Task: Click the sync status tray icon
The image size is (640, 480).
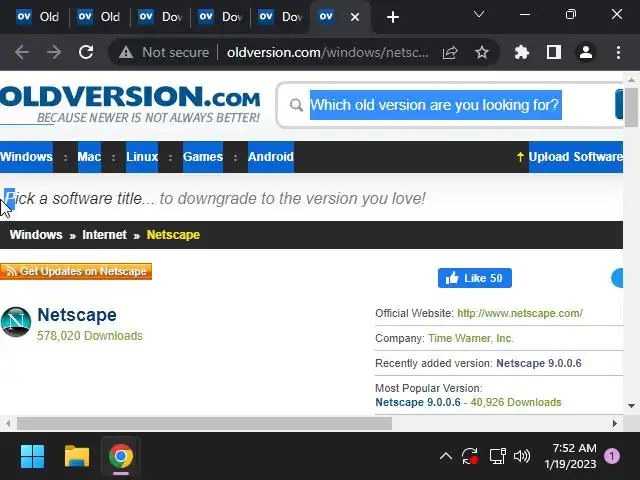Action: [x=470, y=456]
